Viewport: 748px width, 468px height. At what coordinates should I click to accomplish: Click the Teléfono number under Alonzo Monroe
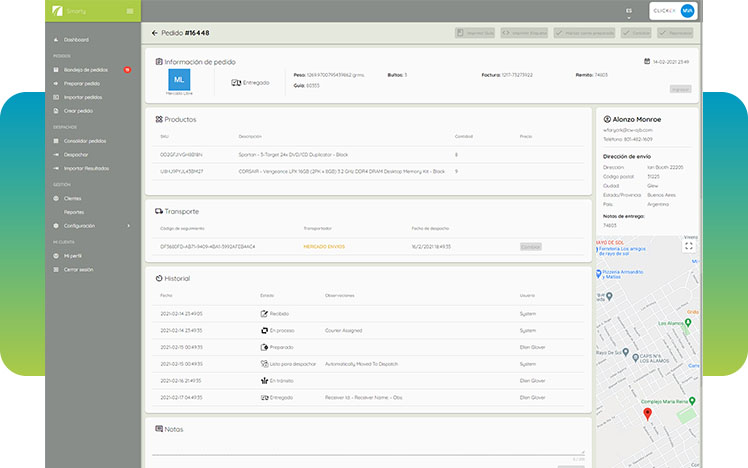point(638,139)
